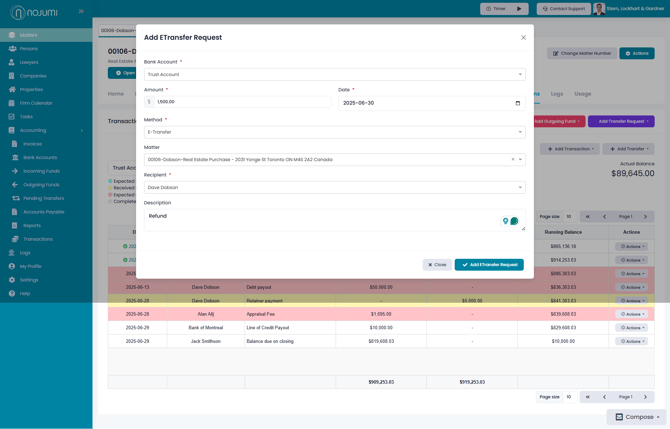Click the Help question mark icon
The width and height of the screenshot is (670, 429).
[12, 294]
